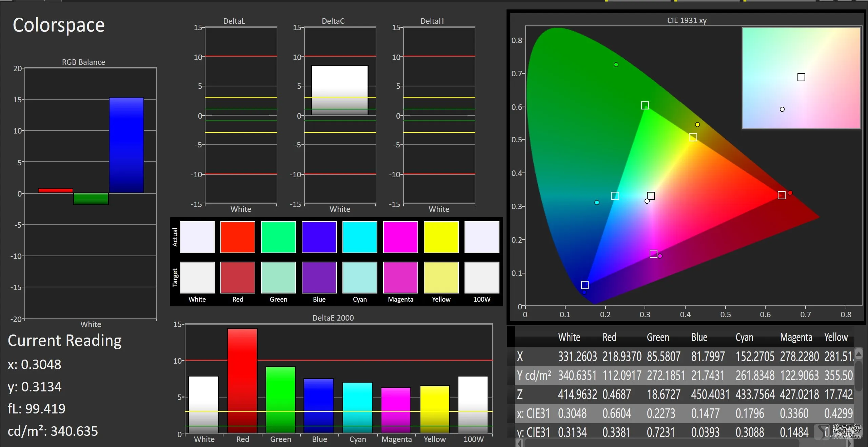
Task: Select the White actual color swatch
Action: [x=197, y=237]
